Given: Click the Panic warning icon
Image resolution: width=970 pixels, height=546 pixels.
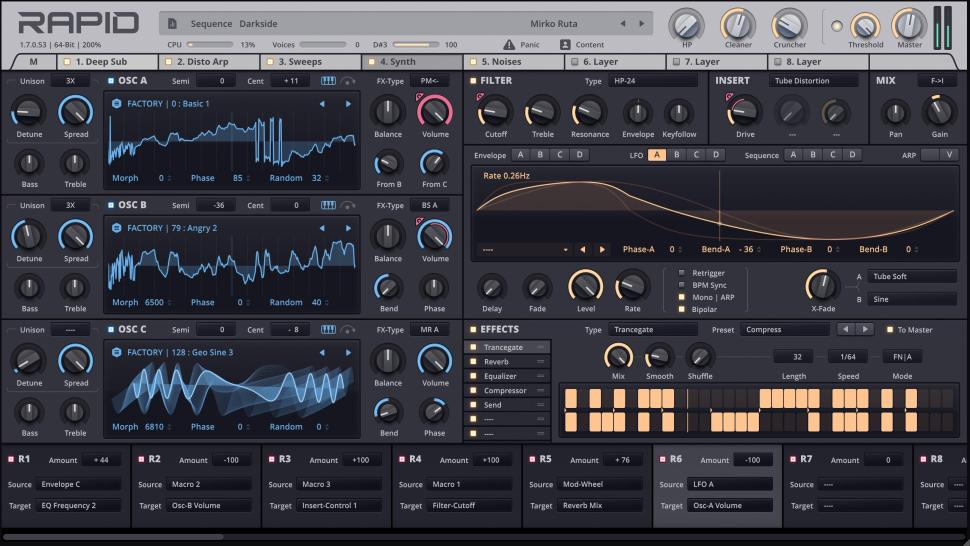Looking at the screenshot, I should click(x=510, y=45).
